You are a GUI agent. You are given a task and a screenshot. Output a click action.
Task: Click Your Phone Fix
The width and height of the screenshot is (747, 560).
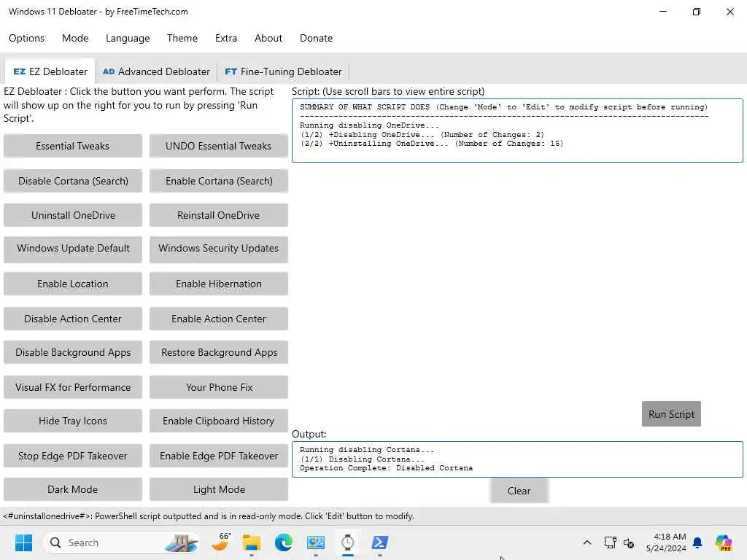(x=218, y=387)
